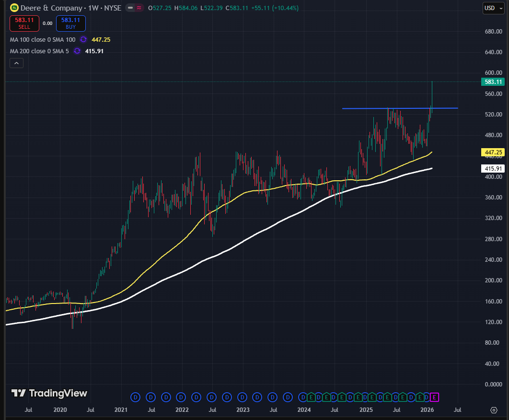This screenshot has width=509, height=420.
Task: Click dividend D marker above the 2022 label
Action: click(181, 397)
